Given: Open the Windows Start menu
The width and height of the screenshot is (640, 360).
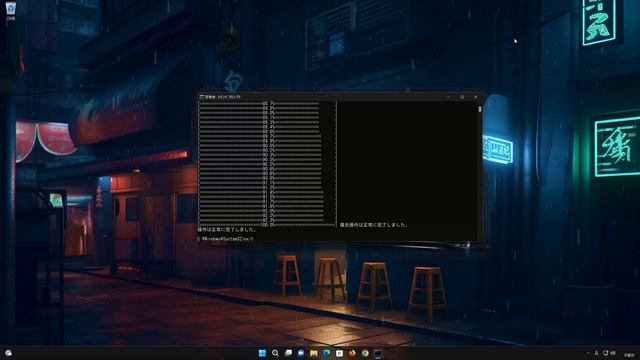Looking at the screenshot, I should pos(262,353).
